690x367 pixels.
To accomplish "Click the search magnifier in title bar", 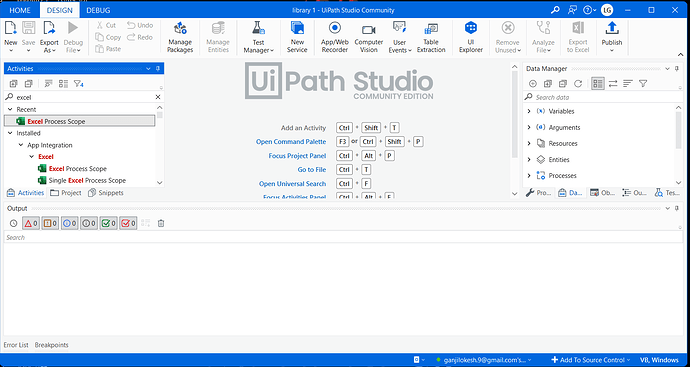I will tap(555, 10).
